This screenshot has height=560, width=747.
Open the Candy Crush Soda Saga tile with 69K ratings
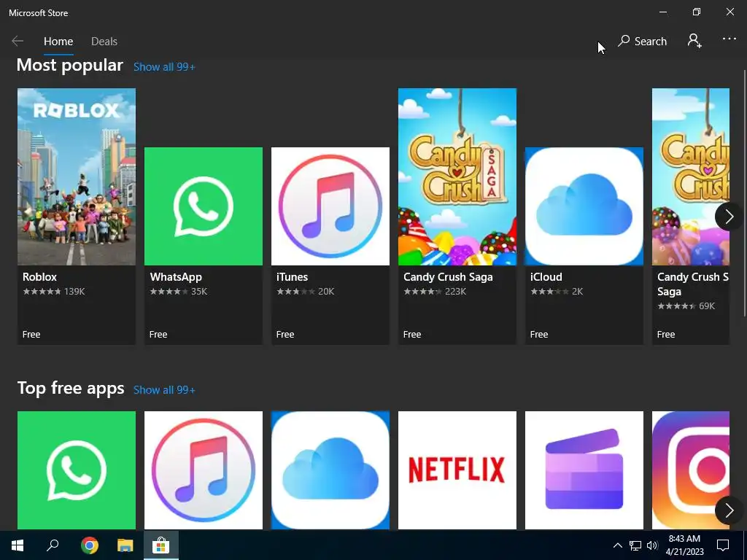[x=691, y=216]
